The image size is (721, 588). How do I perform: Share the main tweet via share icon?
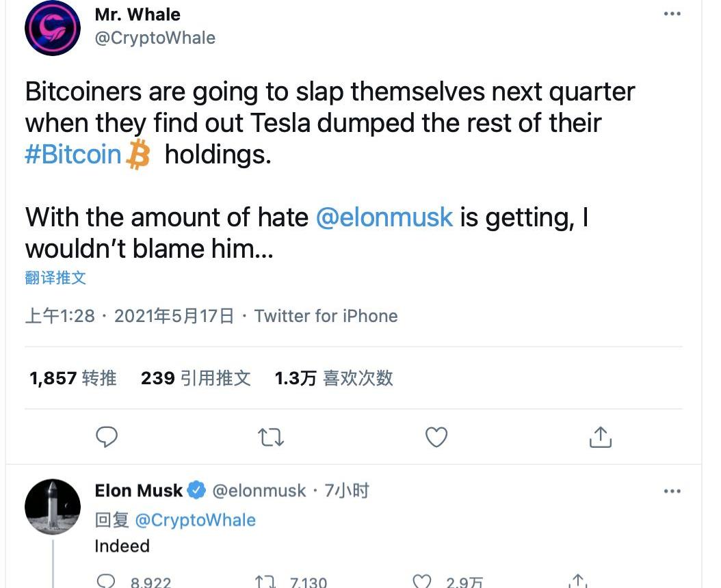(x=600, y=437)
